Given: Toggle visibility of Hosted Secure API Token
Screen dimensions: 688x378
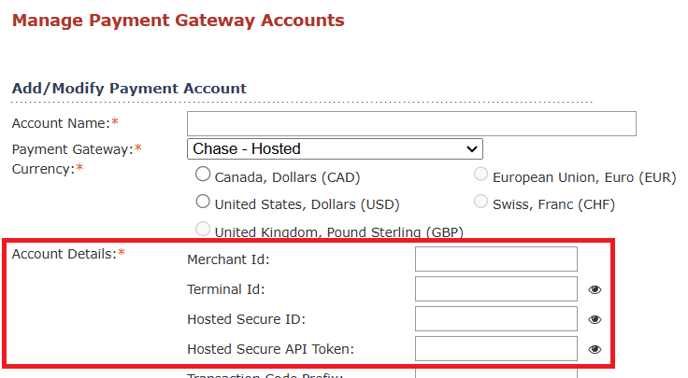Looking at the screenshot, I should (595, 349).
